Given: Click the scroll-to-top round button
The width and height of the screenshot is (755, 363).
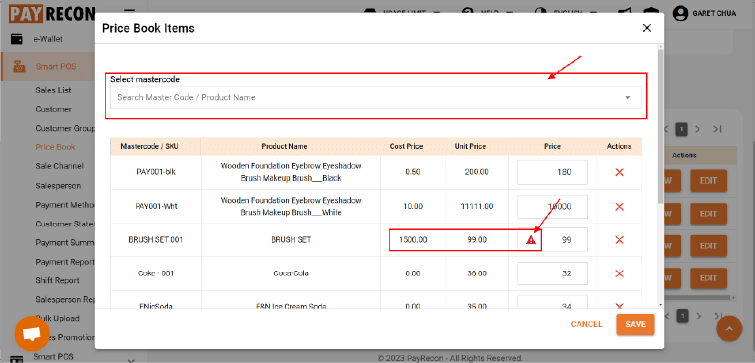Looking at the screenshot, I should coord(730,329).
